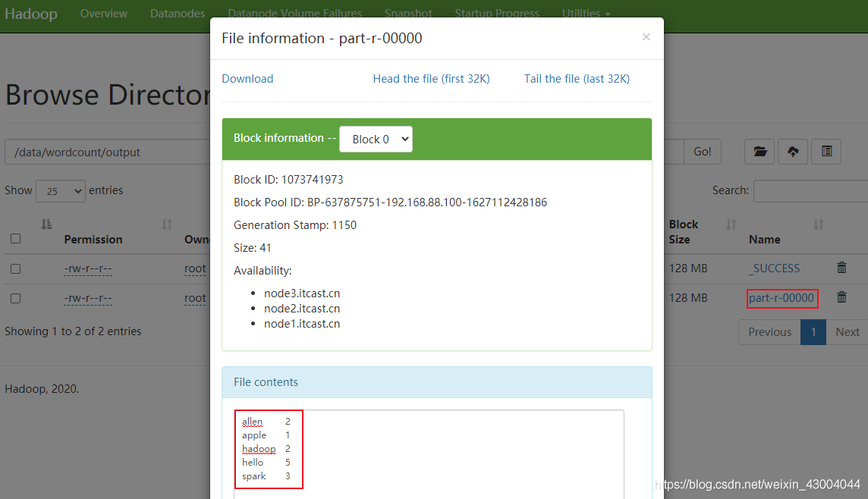868x499 pixels.
Task: Click the File contents panel heading
Action: coord(437,382)
